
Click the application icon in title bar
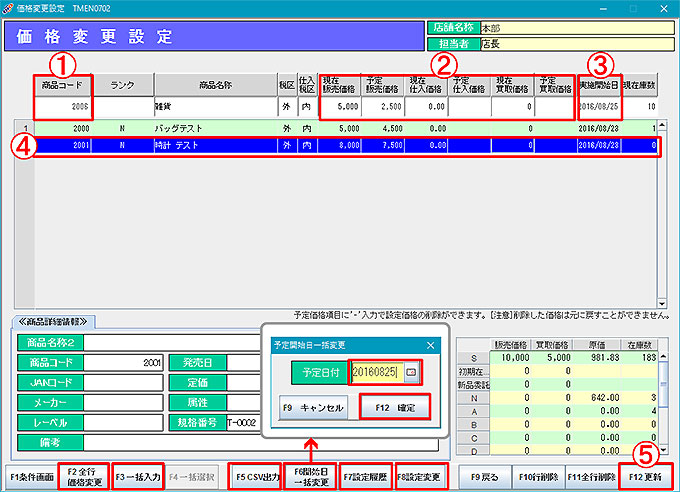point(7,8)
